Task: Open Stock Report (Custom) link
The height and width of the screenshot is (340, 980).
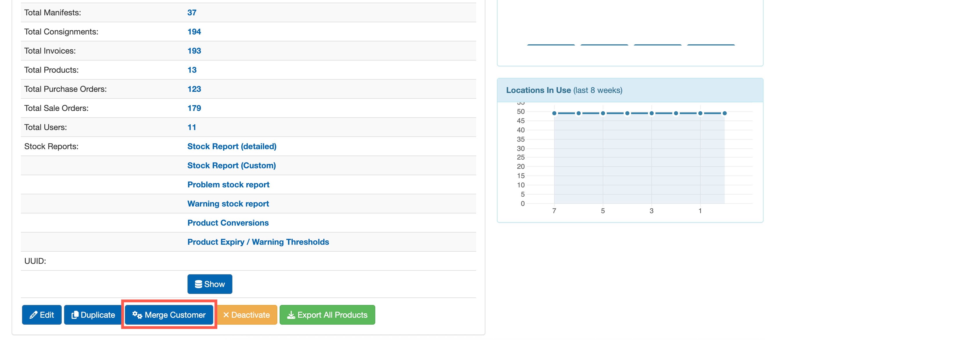Action: 231,165
